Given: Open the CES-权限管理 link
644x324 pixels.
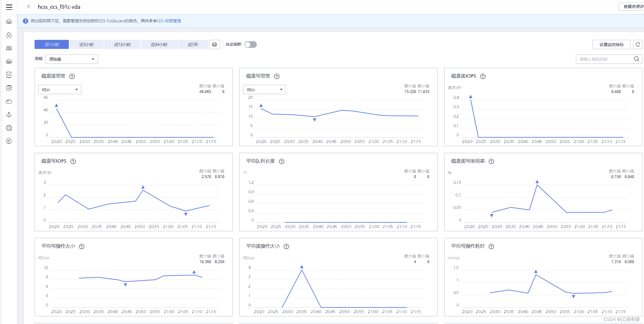Looking at the screenshot, I should tap(169, 21).
